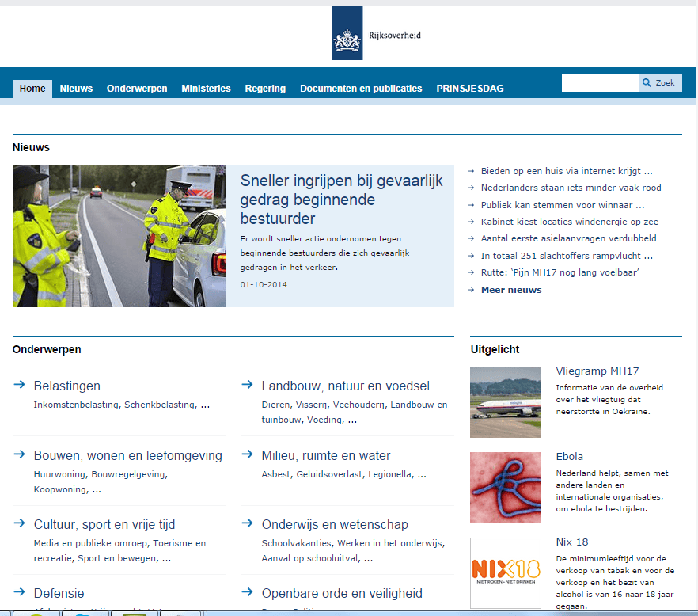The height and width of the screenshot is (616, 698).
Task: Open 'Bieden op een huis via internet krijgt' link
Action: tap(567, 171)
